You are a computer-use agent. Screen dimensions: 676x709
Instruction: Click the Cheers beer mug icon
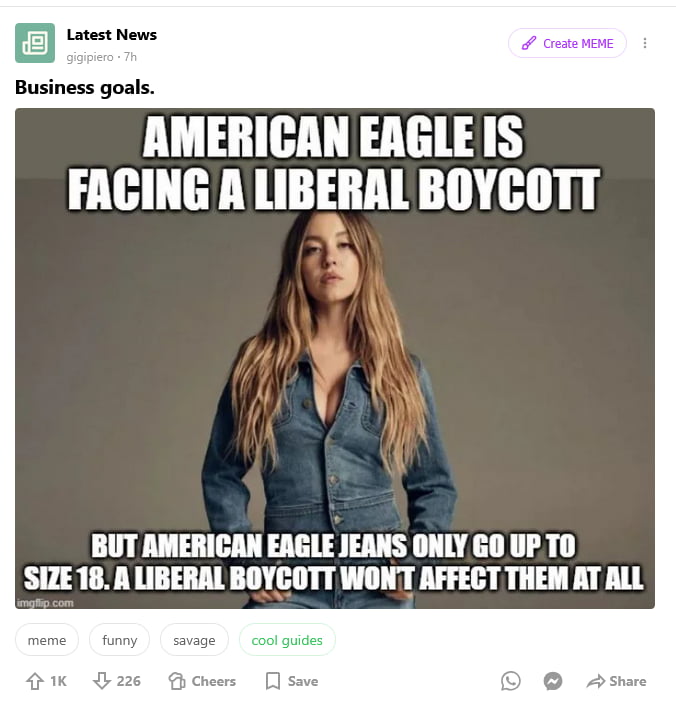tap(177, 681)
